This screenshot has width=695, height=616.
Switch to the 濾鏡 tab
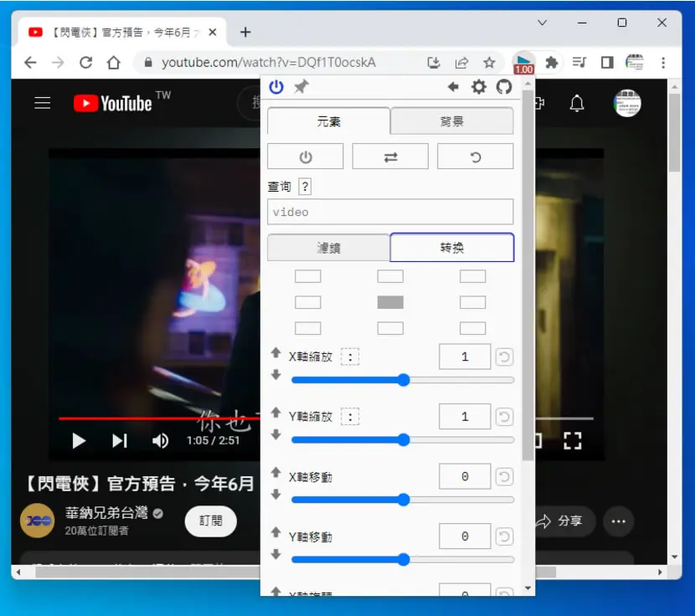point(328,248)
